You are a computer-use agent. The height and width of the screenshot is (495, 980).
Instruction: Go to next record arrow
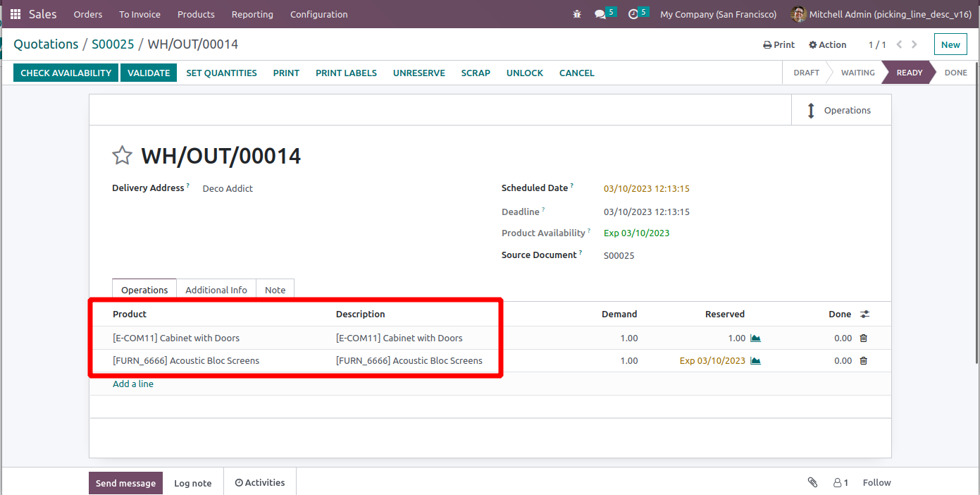coord(914,44)
